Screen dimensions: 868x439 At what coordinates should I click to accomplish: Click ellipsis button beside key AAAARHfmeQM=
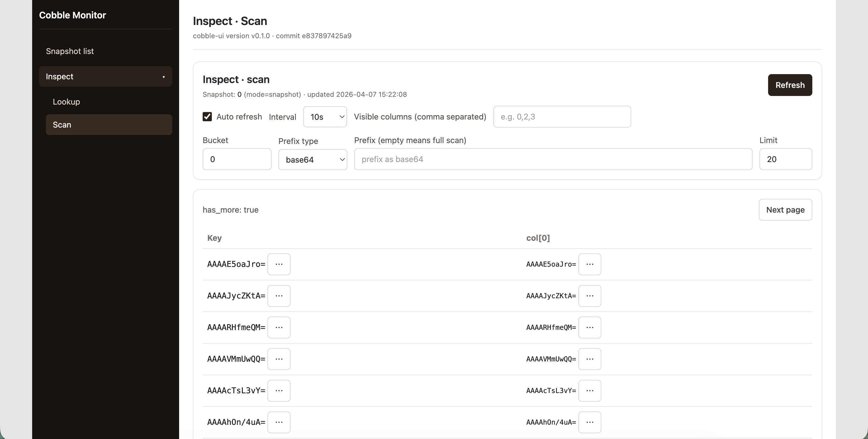(x=279, y=328)
